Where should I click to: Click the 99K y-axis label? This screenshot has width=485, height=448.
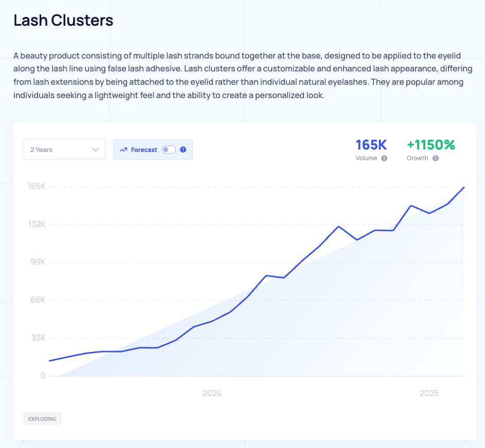pos(38,262)
